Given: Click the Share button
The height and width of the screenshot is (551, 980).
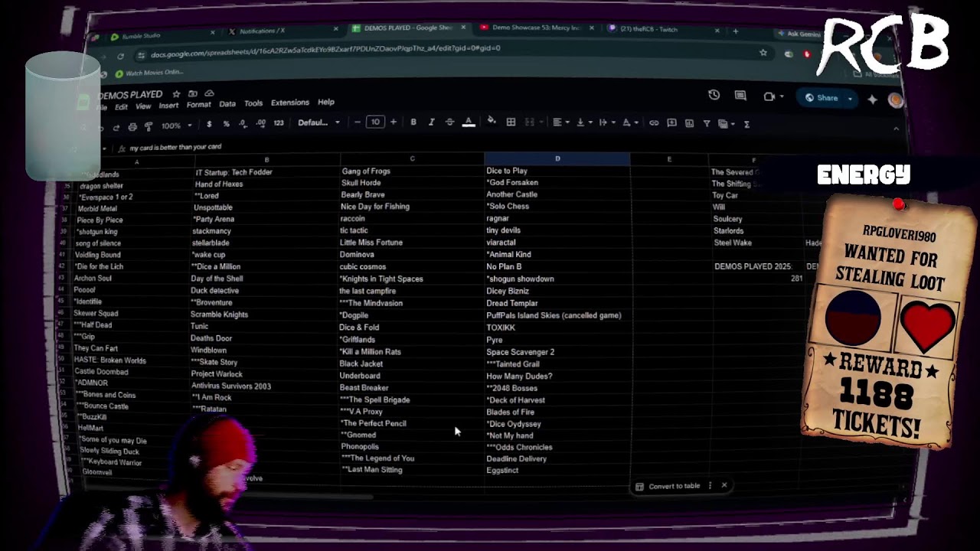Looking at the screenshot, I should point(822,98).
